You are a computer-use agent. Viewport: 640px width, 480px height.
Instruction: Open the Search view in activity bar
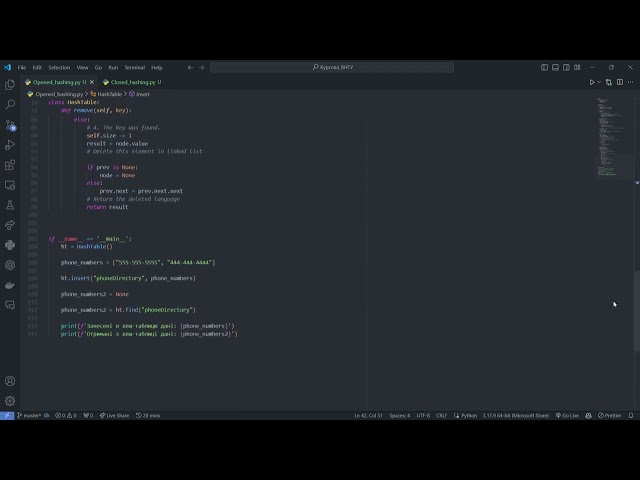pos(10,104)
